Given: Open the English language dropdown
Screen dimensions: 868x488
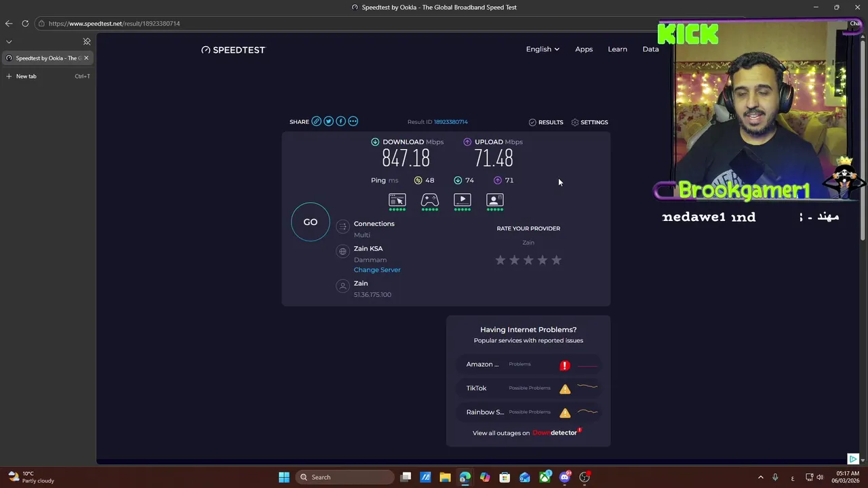Looking at the screenshot, I should tap(542, 49).
